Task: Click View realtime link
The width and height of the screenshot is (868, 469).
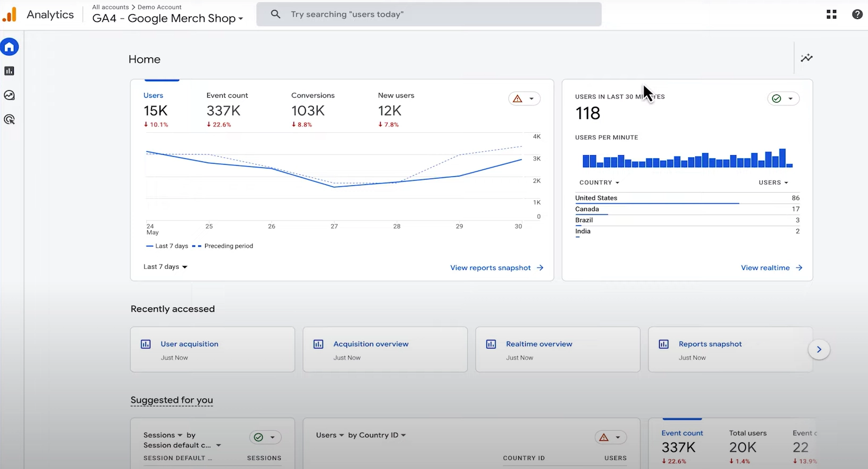Action: (x=772, y=268)
